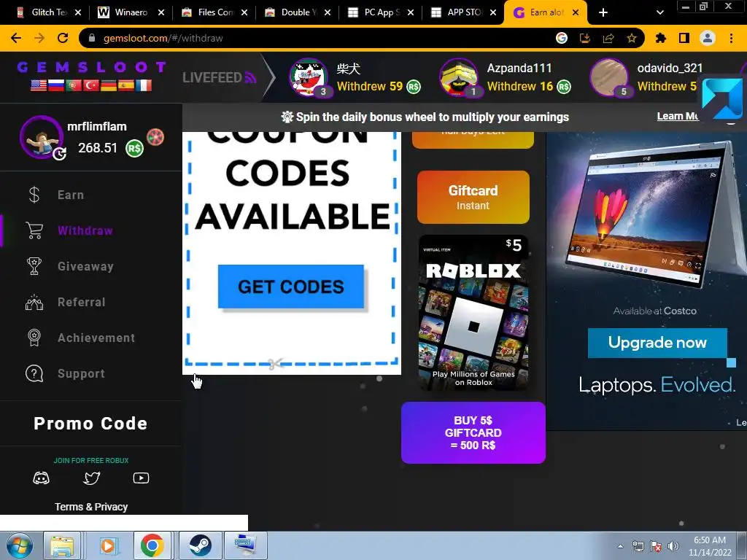Viewport: 747px width, 560px height.
Task: Click the Roblox $5 gift card image
Action: coord(473,313)
